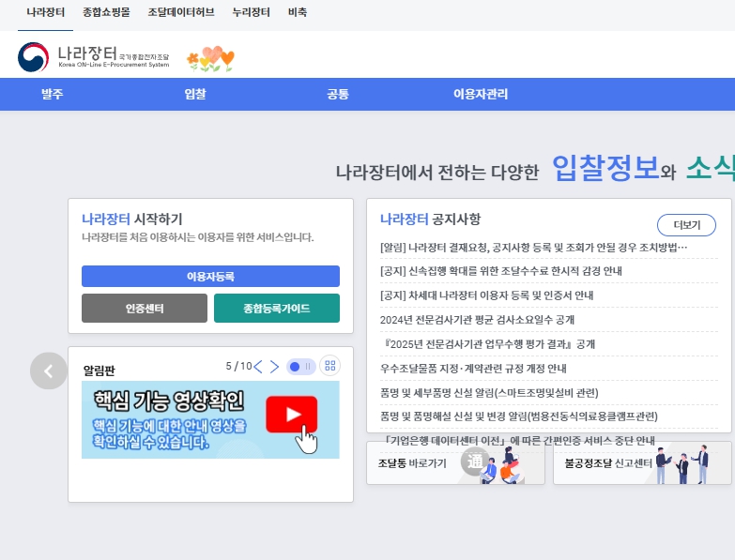Open notice 기업은행 데이터센터 이전 간편인증 서비스 중단 안내
Image resolution: width=735 pixels, height=560 pixels.
coord(519,441)
